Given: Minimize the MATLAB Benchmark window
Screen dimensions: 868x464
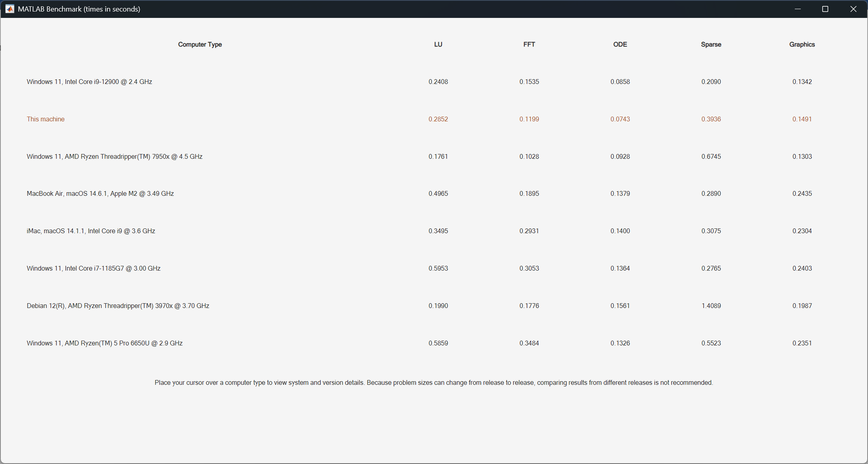Looking at the screenshot, I should pos(797,9).
